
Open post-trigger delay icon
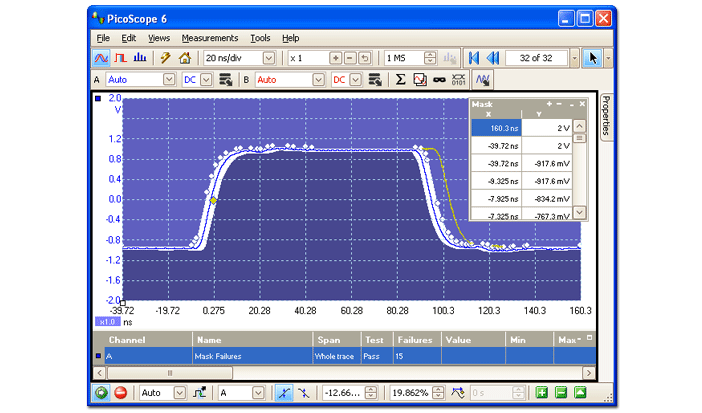coord(458,393)
